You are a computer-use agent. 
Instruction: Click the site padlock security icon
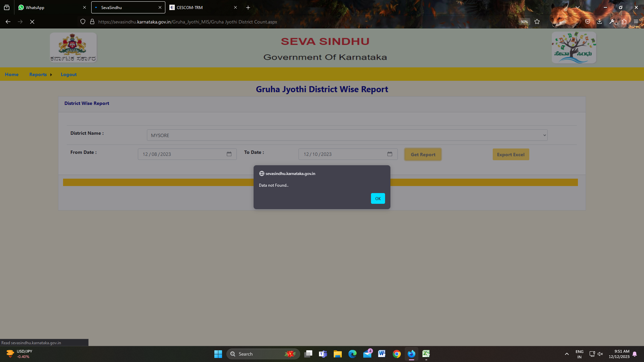(x=92, y=22)
